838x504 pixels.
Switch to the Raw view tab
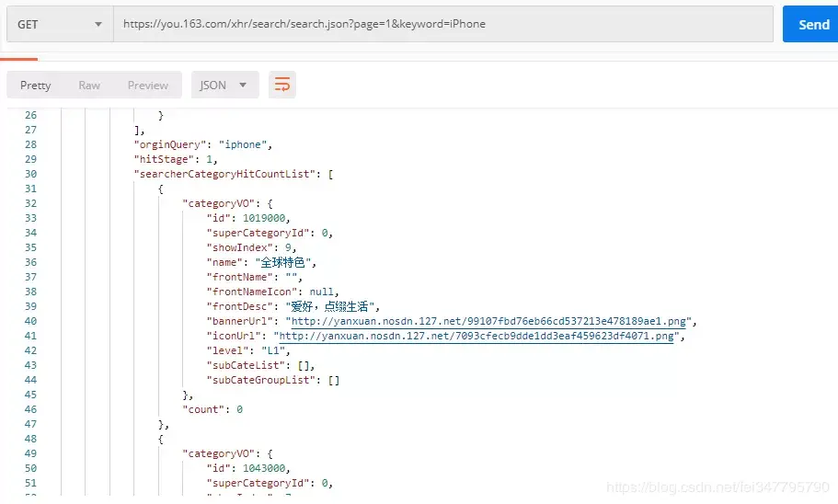point(89,85)
